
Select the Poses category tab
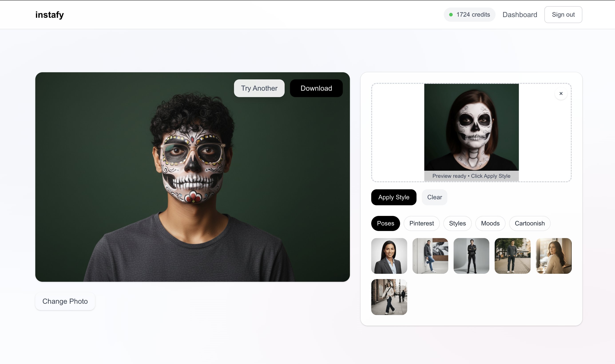point(385,223)
